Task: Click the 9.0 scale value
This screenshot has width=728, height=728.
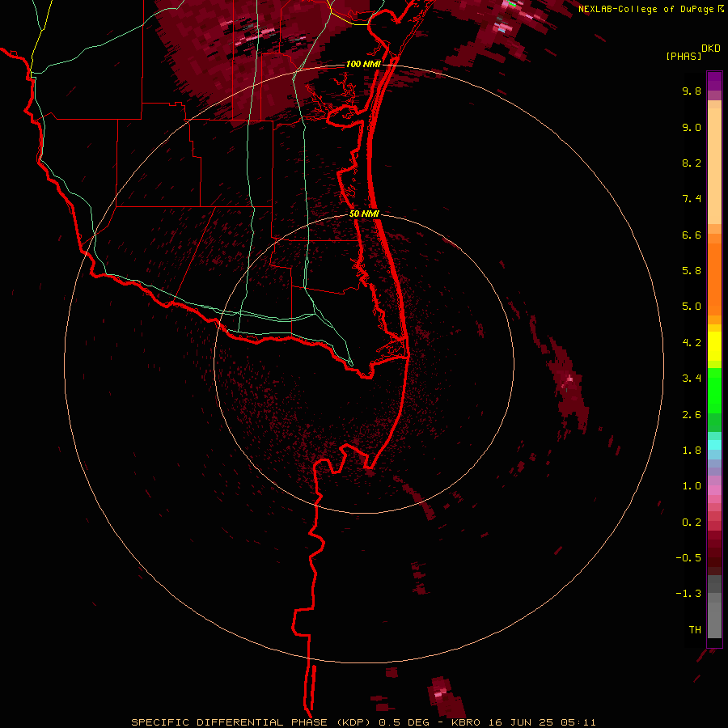Action: [x=692, y=127]
